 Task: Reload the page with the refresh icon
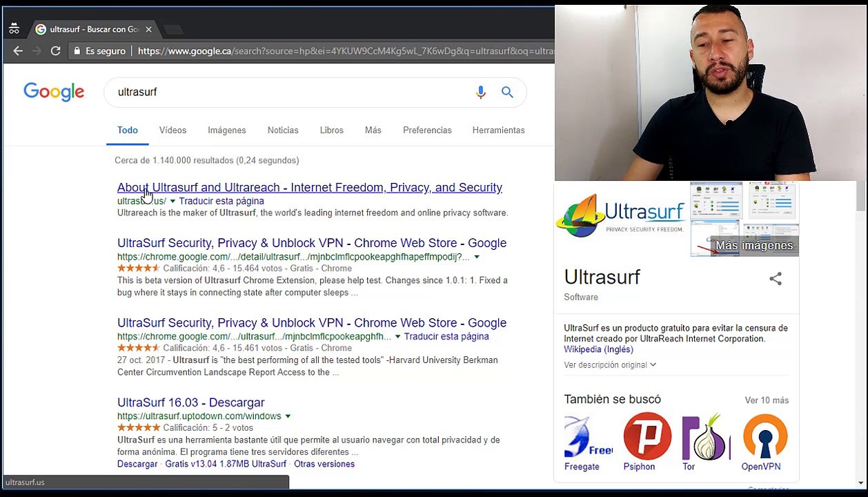(x=56, y=51)
